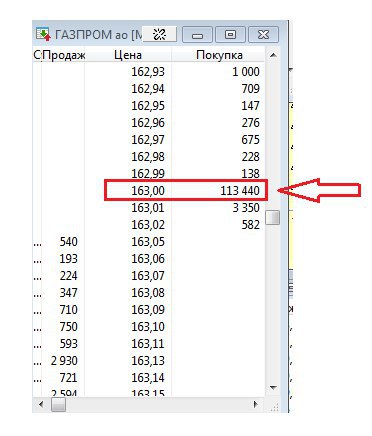Click buy volume 138
372x436 pixels.
(251, 173)
